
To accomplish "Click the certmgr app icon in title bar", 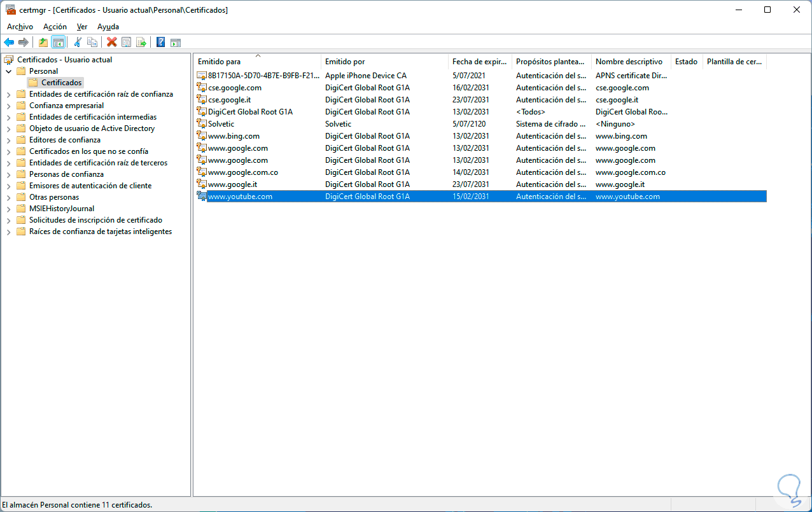I will pos(11,10).
